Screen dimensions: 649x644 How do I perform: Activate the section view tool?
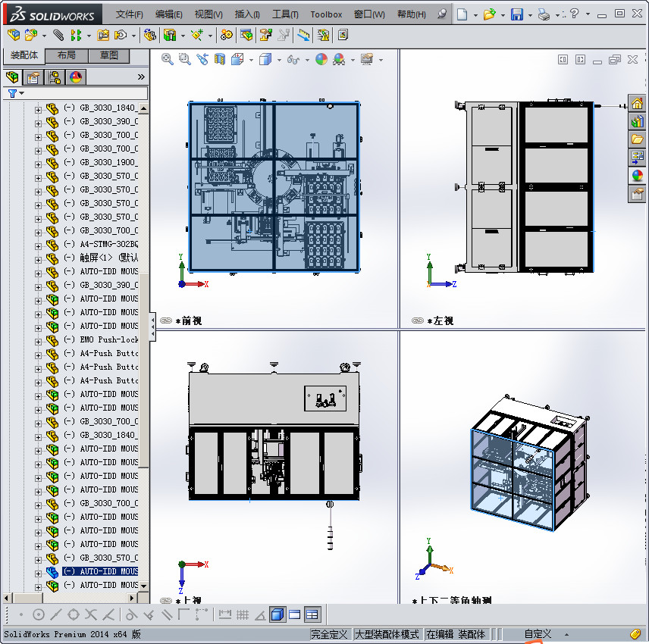(x=219, y=59)
